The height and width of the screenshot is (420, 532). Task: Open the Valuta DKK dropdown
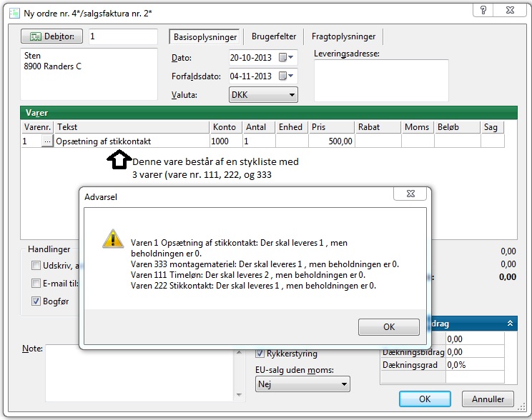click(x=262, y=94)
